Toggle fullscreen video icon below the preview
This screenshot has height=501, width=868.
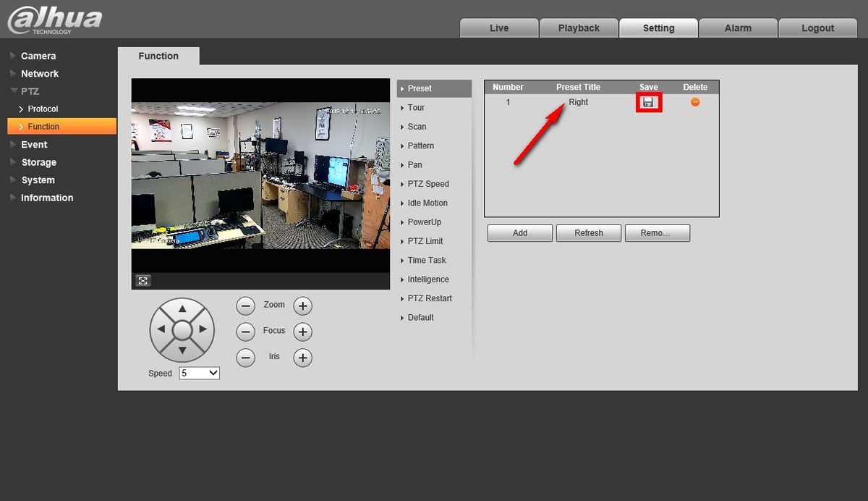(143, 281)
